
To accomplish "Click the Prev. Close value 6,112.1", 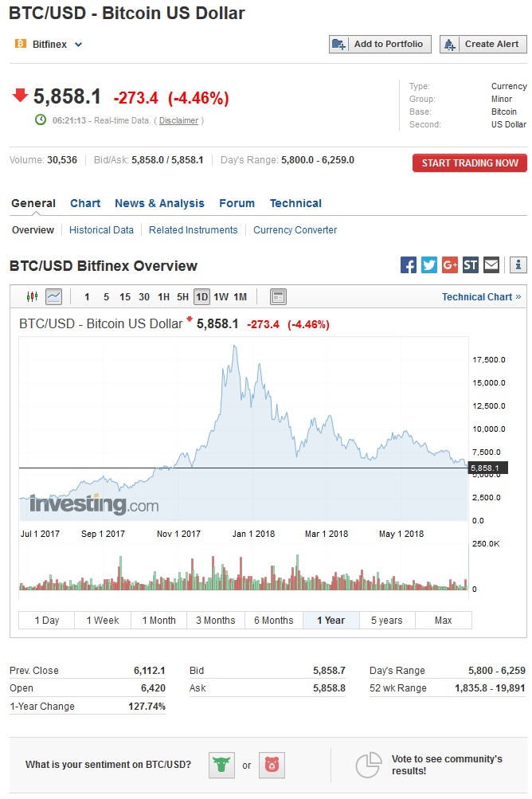I will pyautogui.click(x=149, y=671).
